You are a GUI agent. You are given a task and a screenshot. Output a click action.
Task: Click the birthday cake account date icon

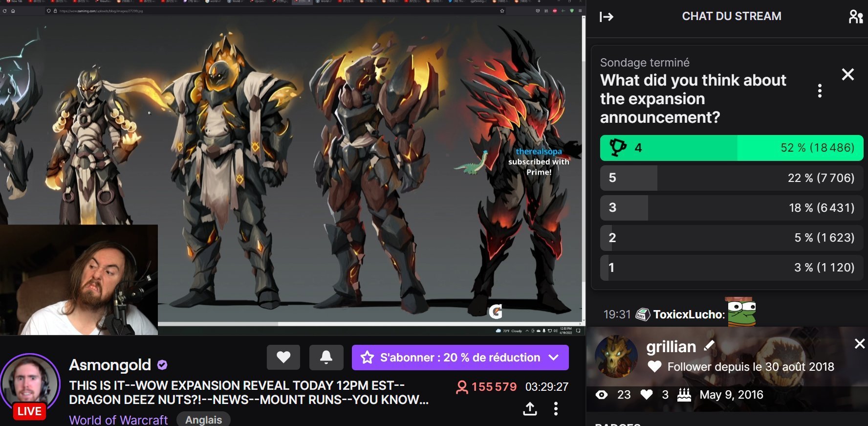click(x=684, y=395)
